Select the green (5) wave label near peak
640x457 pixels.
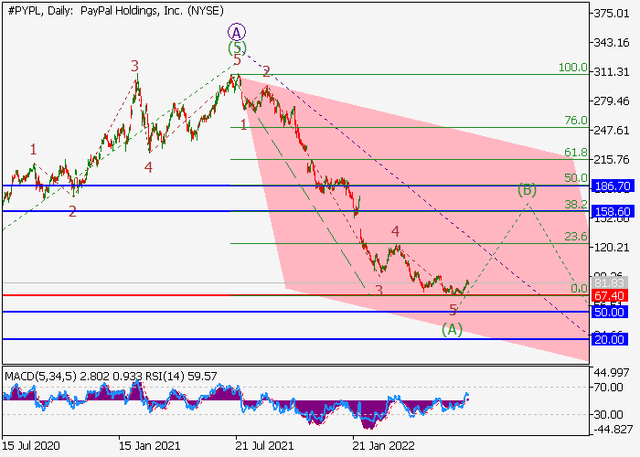(x=236, y=47)
